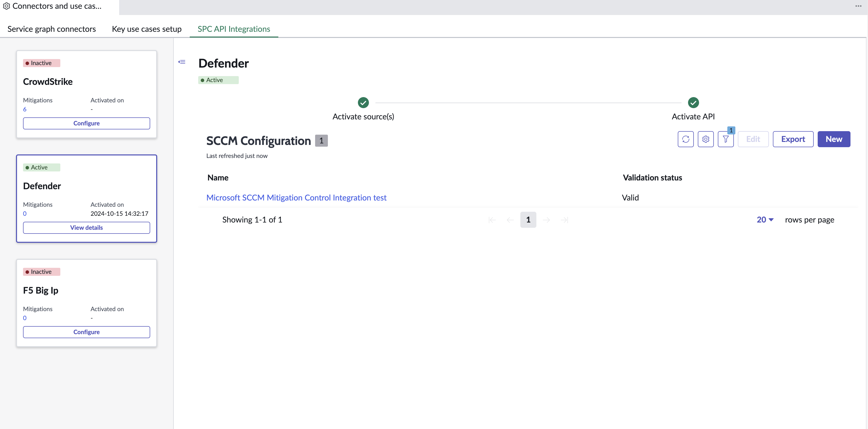Image resolution: width=868 pixels, height=429 pixels.
Task: Collapse the side panel using the list icon
Action: coord(182,62)
